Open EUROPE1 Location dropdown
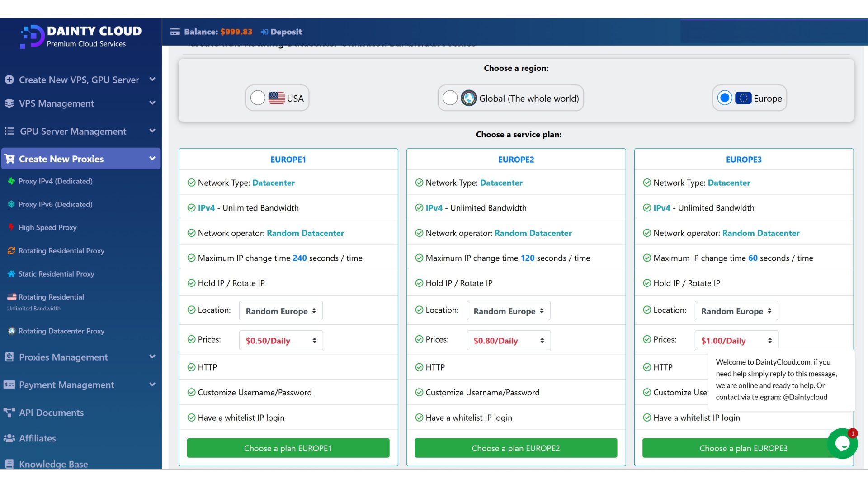Image resolution: width=868 pixels, height=488 pixels. [x=281, y=311]
